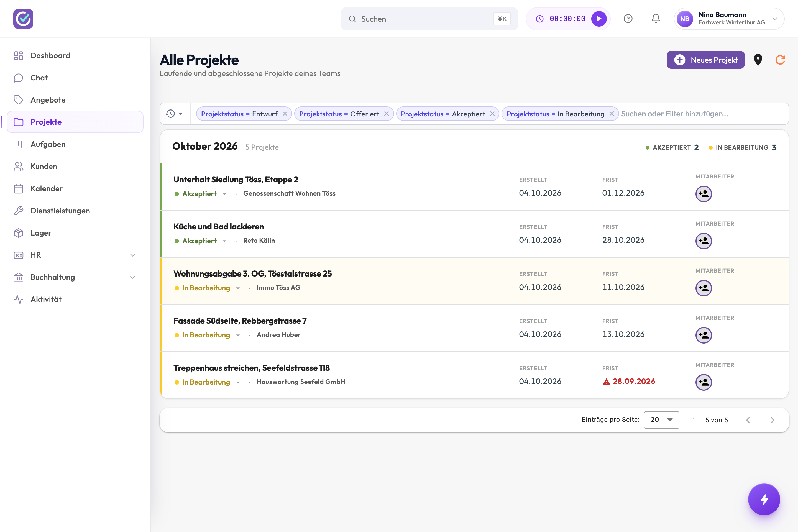Go to previous page of results
The image size is (798, 532).
pos(748,420)
